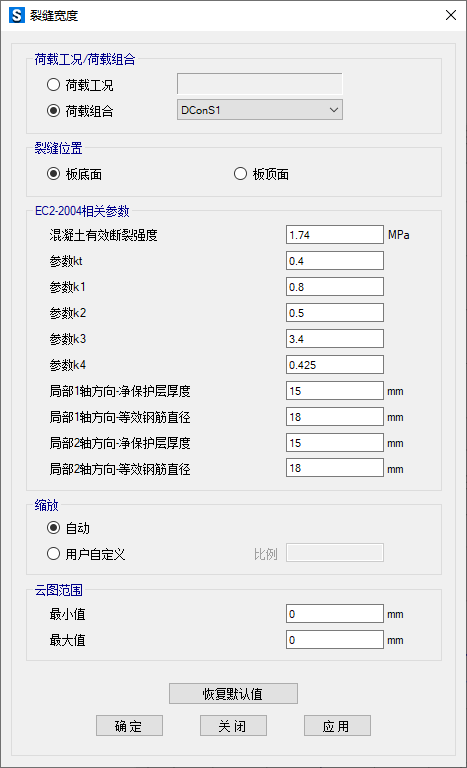Click the 混凝土有效断裂强度 value field
This screenshot has width=467, height=768.
pyautogui.click(x=335, y=235)
